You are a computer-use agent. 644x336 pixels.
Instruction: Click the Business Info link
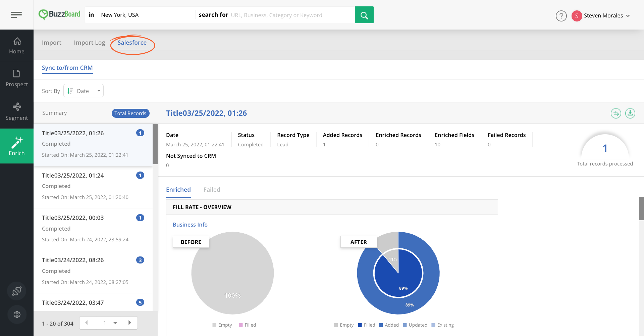coord(190,225)
